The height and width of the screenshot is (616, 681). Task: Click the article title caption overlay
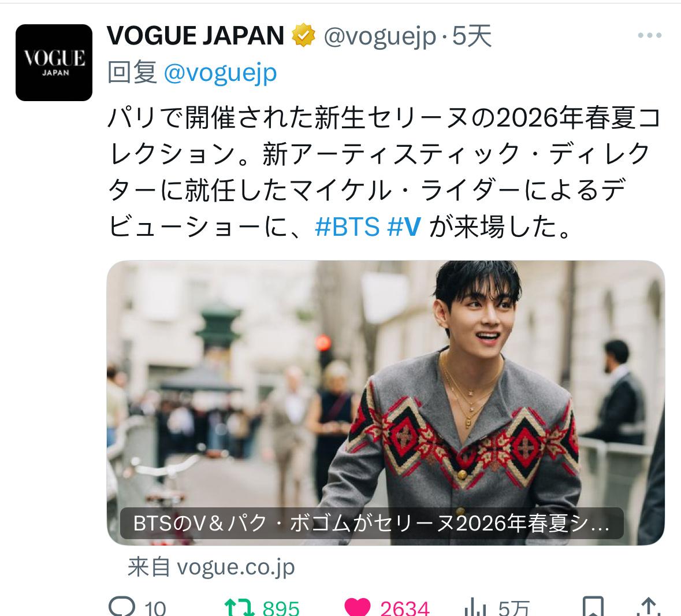(372, 524)
